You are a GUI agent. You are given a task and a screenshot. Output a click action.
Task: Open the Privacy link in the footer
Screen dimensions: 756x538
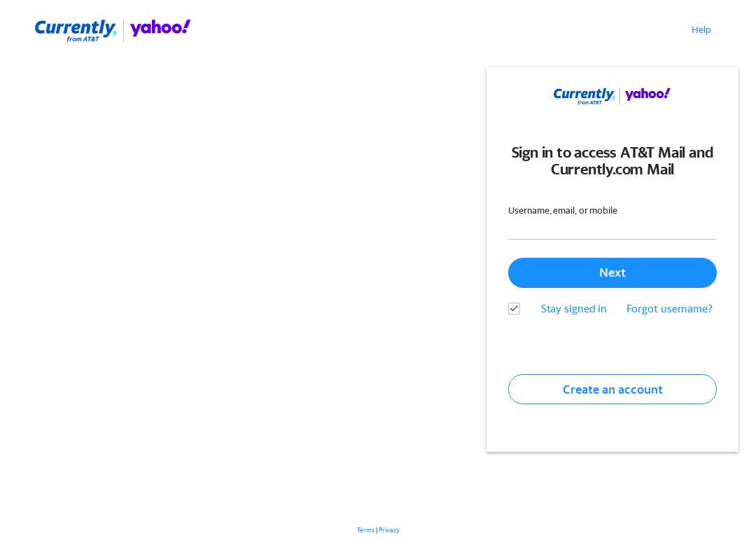pos(389,530)
